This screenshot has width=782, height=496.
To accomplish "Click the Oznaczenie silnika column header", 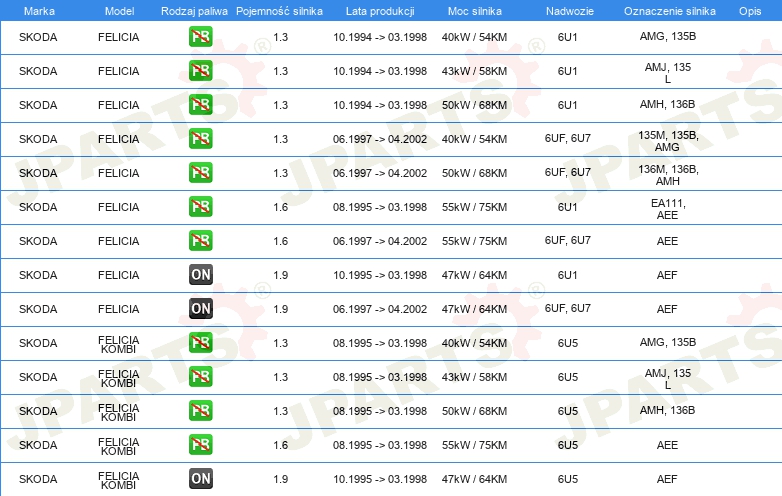I will [x=669, y=11].
